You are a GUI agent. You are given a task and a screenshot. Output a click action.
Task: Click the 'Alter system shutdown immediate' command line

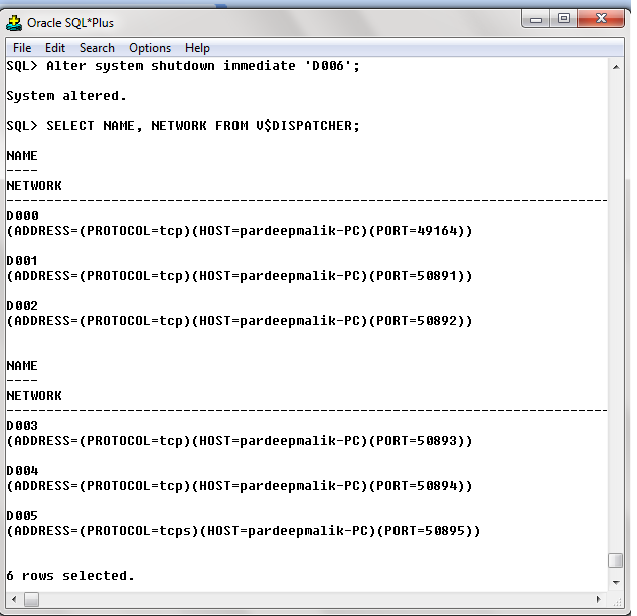coord(183,66)
